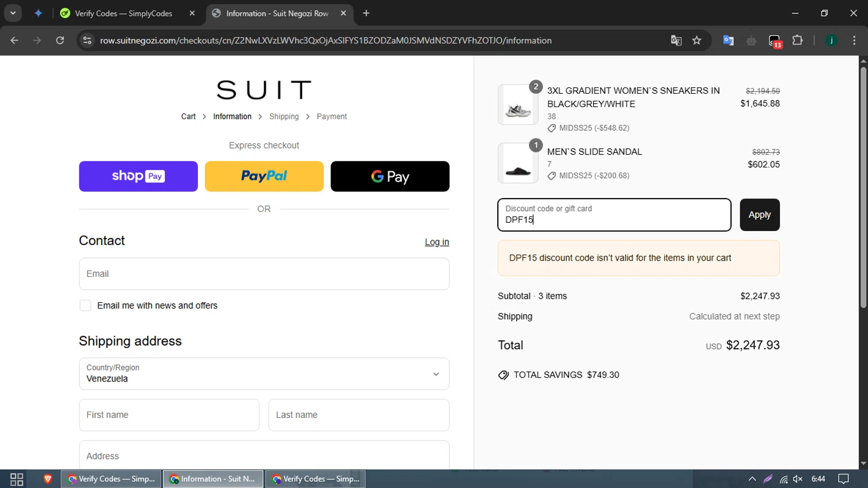Open the Chrome three-dot menu
868x488 pixels.
854,41
